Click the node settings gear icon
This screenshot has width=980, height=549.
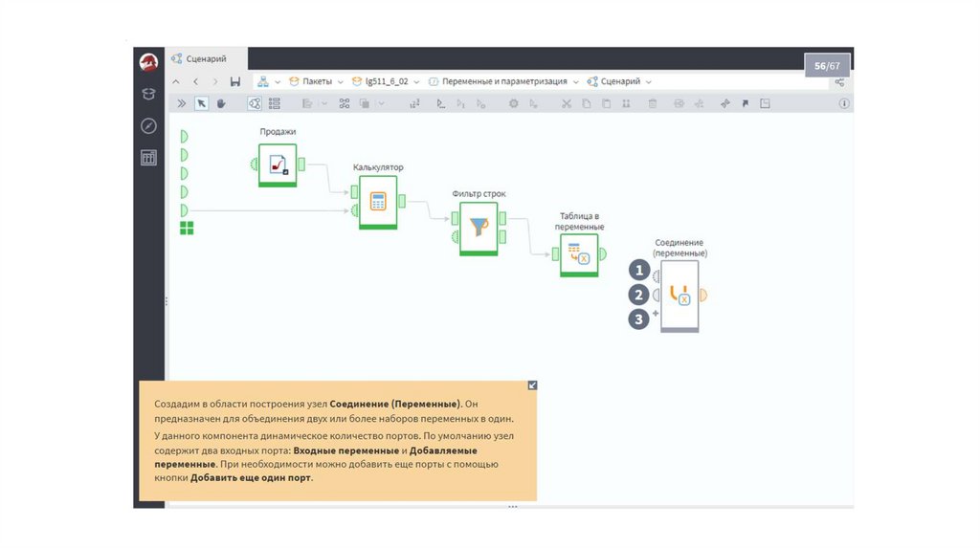(513, 103)
